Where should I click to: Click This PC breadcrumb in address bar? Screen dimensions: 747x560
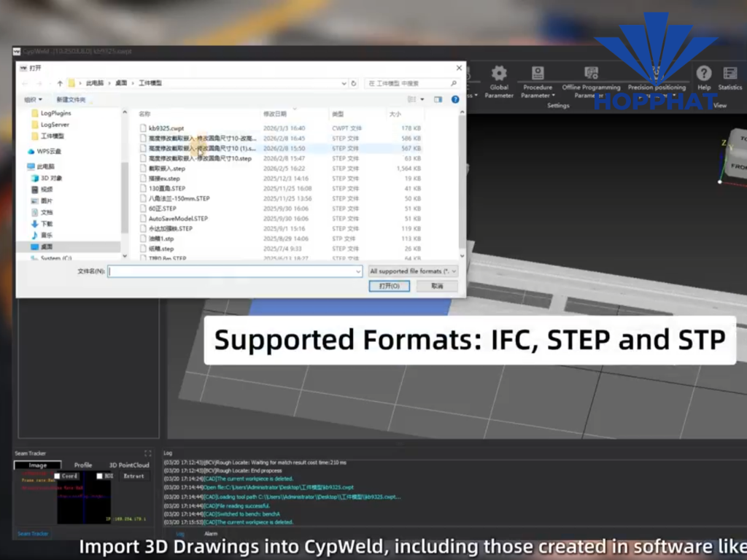tap(94, 83)
